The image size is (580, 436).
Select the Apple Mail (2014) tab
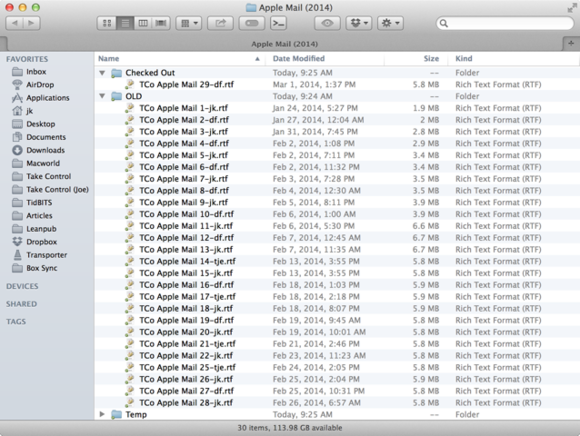pos(284,44)
